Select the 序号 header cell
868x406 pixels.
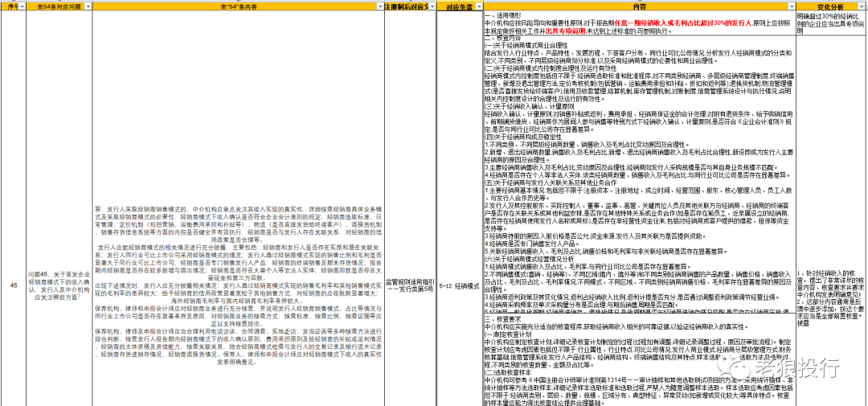[x=10, y=6]
